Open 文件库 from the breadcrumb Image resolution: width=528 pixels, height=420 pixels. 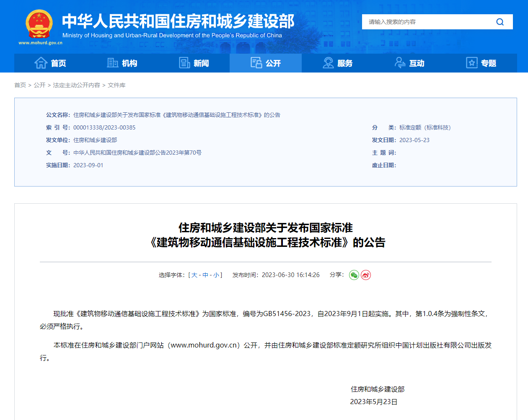click(116, 85)
